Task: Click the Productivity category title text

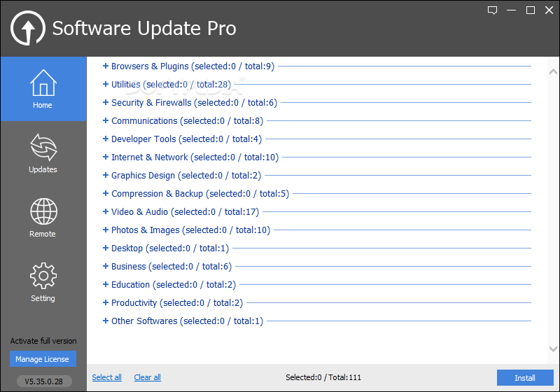Action: click(177, 303)
